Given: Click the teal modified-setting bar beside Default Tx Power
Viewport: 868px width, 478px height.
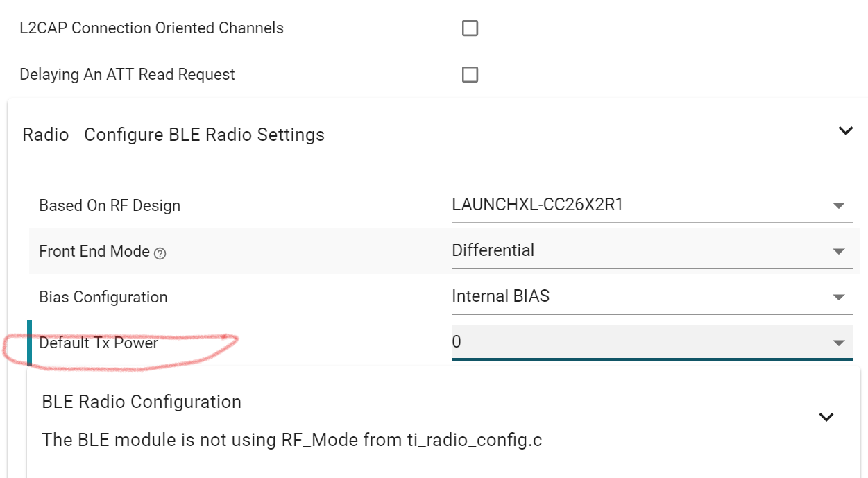Looking at the screenshot, I should click(30, 343).
